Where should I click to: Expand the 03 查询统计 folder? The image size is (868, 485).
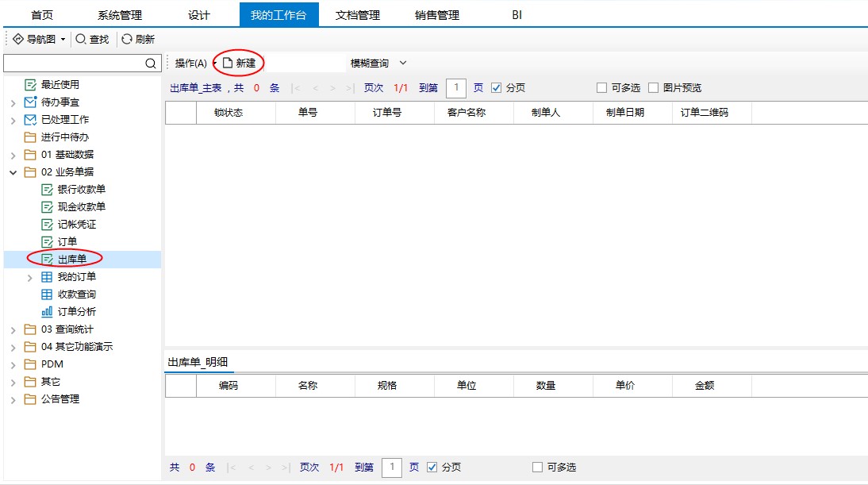pos(13,329)
